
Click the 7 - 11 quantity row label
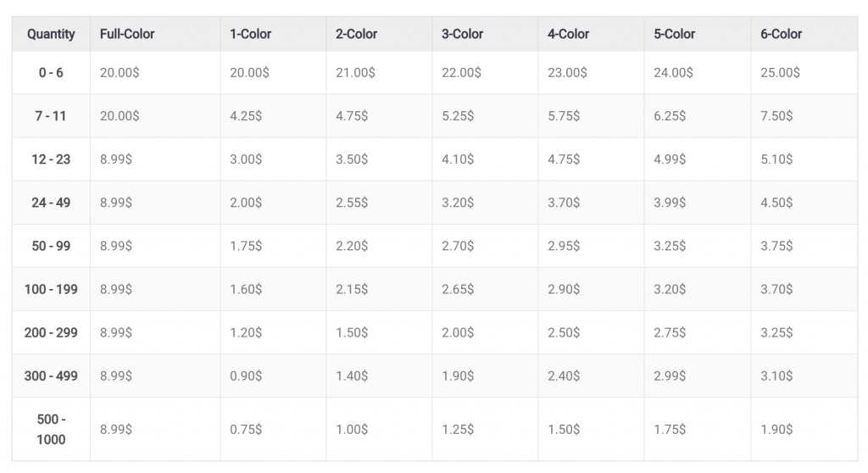coord(51,116)
